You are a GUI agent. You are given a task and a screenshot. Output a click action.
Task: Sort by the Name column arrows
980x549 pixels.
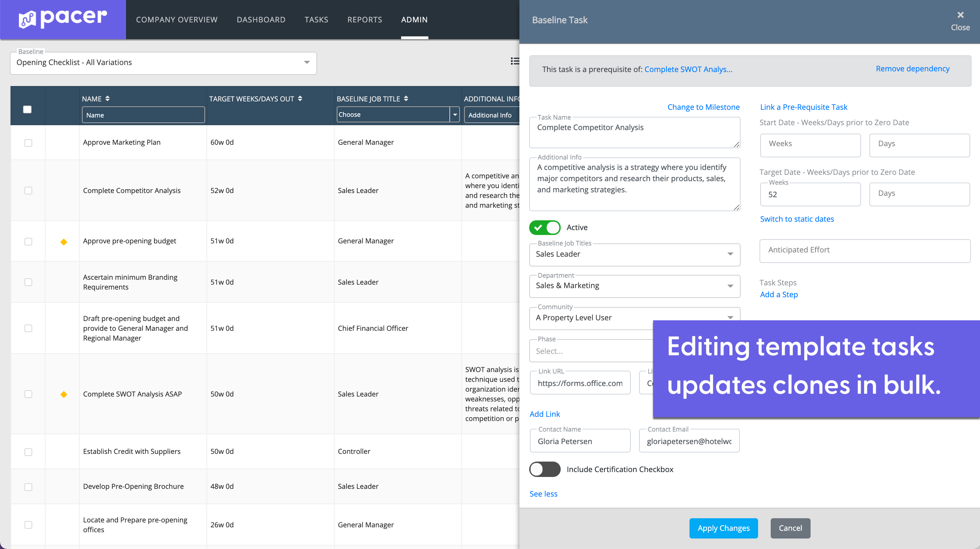(108, 99)
